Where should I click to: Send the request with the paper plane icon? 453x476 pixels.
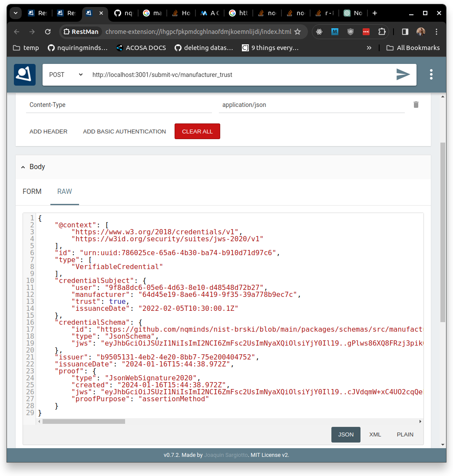(403, 74)
